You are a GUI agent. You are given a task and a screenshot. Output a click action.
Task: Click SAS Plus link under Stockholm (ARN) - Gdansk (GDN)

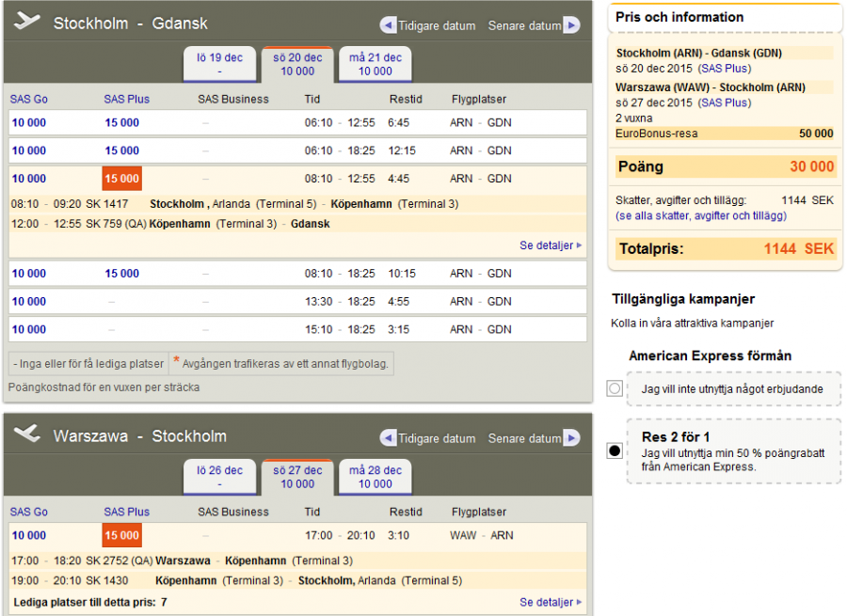724,69
